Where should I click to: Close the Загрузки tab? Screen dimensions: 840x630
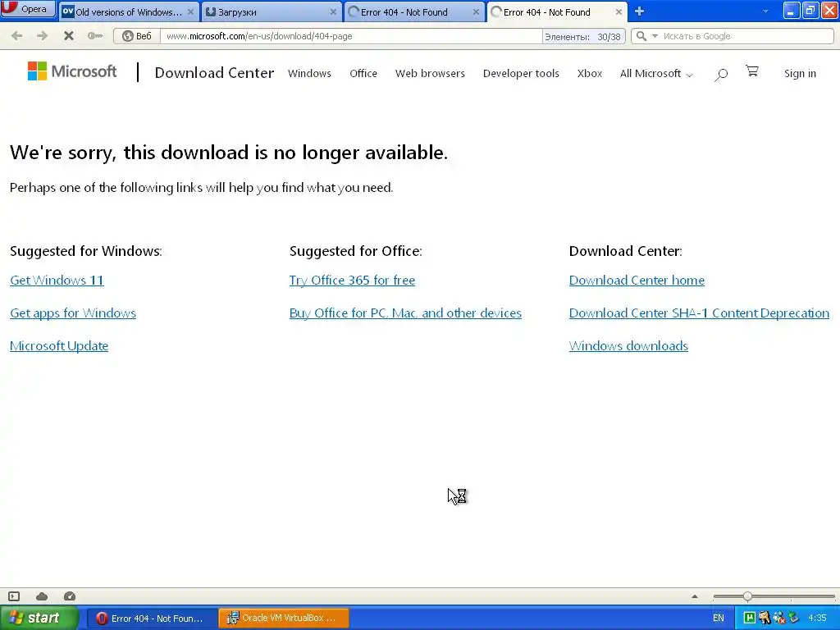click(x=333, y=11)
